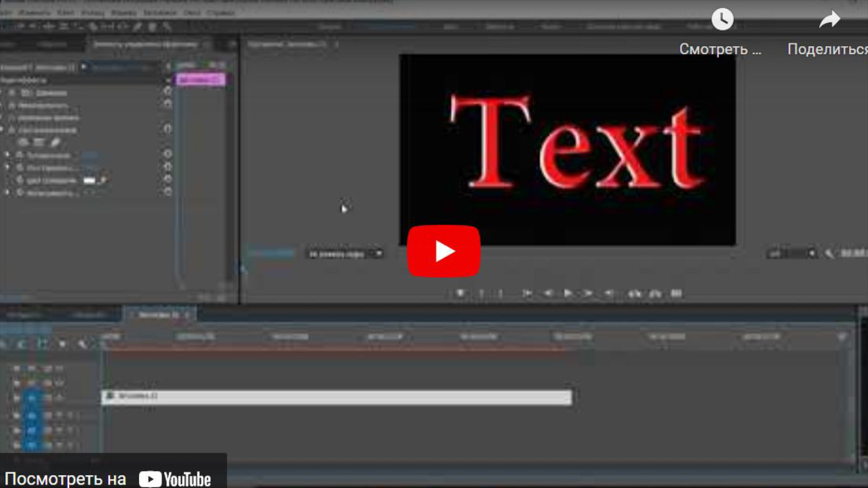Open the playback resolution dropdown
Viewport: 868px width, 488px height.
pos(792,253)
